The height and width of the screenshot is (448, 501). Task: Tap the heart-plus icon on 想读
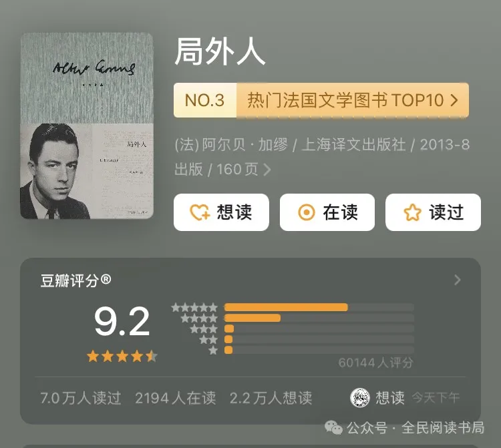coord(200,212)
